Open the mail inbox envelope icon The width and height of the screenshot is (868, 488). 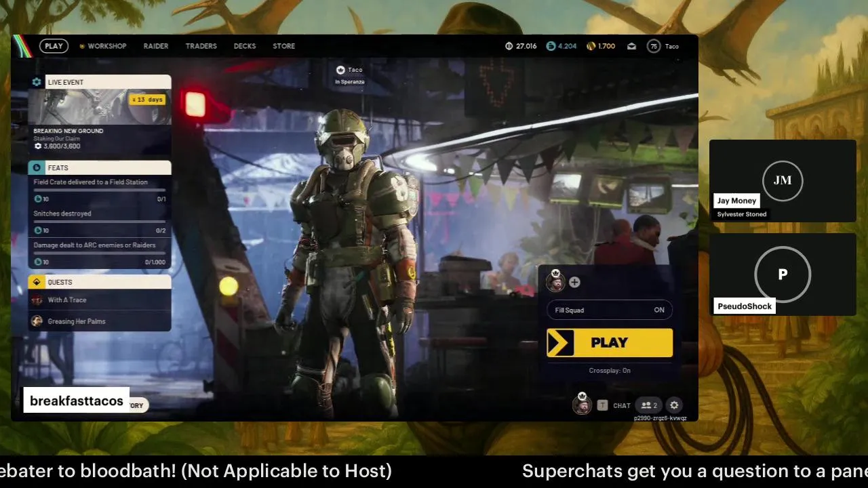[631, 46]
